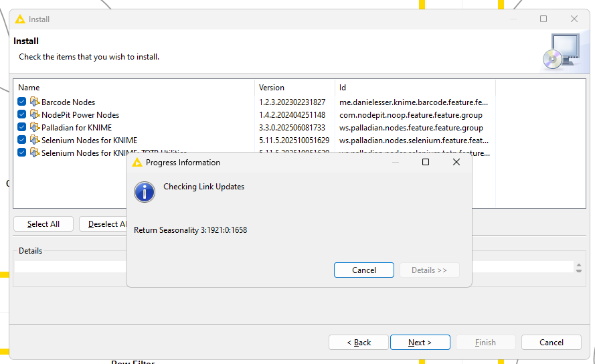
Task: Click the NodePit Power Nodes feature icon
Action: click(35, 115)
